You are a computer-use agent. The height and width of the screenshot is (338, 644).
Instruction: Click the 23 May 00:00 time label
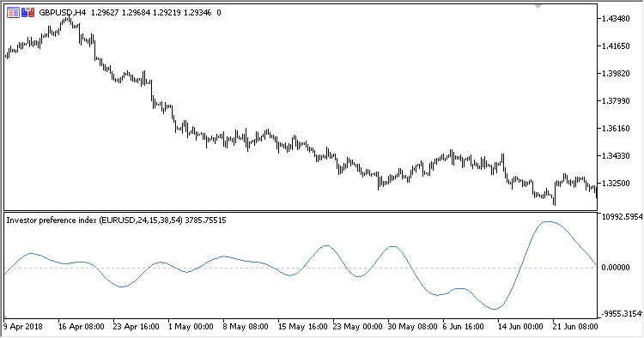pos(358,327)
